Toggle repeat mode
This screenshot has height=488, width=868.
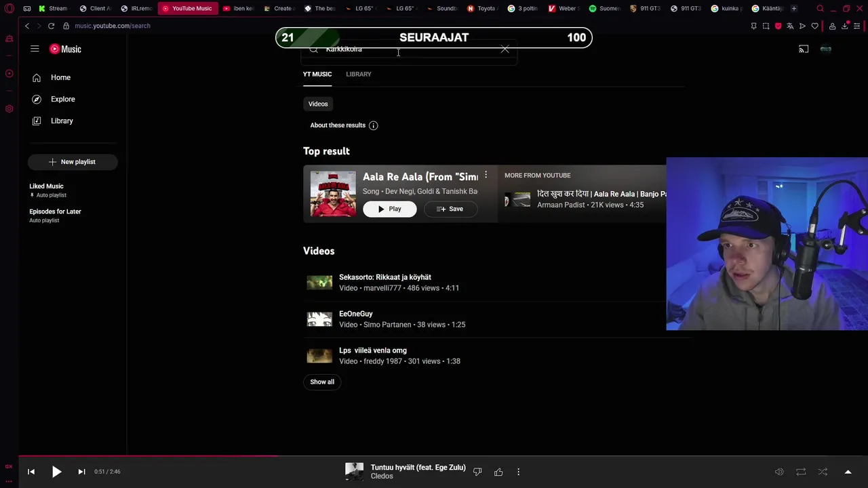tap(801, 472)
